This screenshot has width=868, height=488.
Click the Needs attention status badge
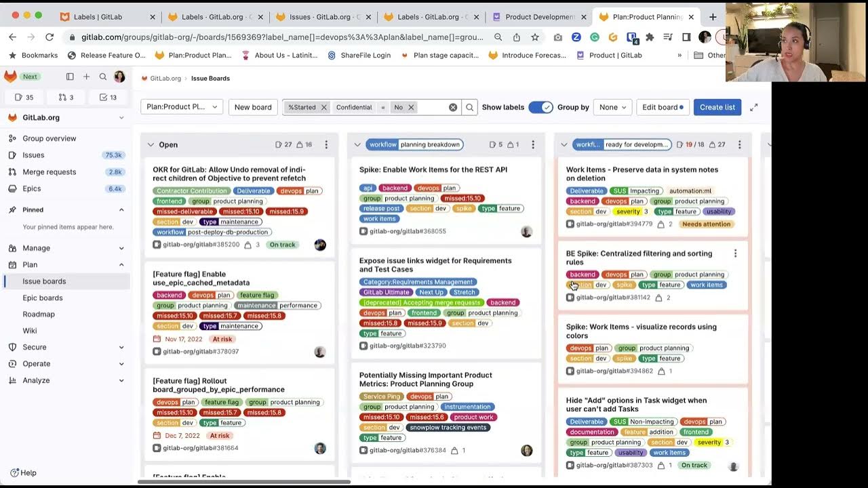706,224
